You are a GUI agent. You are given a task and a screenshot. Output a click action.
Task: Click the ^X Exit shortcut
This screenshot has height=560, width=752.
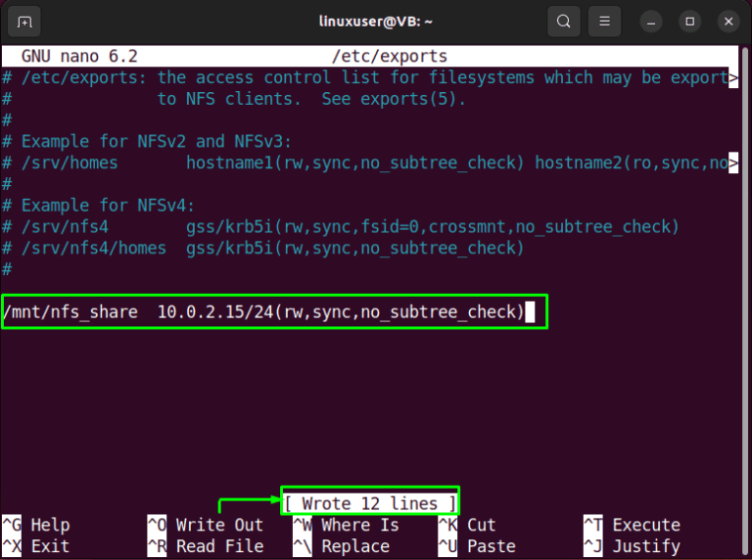pos(36,545)
